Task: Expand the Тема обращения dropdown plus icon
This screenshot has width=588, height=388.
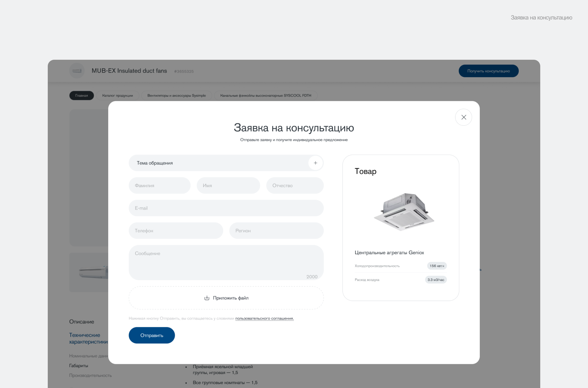Action: [315, 163]
